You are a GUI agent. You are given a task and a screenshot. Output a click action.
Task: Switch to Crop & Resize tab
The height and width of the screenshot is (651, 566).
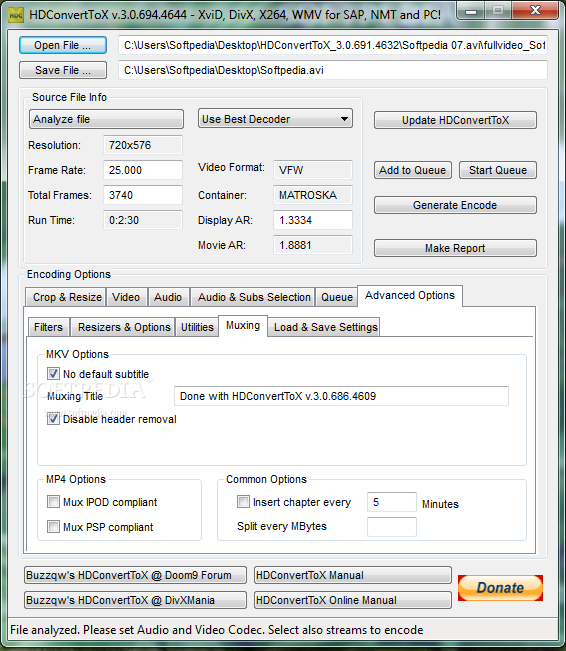coord(66,297)
